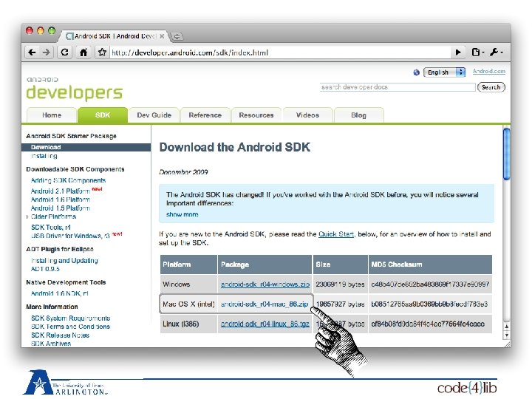Download android-sdk_r04-linux_86.tgz
The height and width of the screenshot is (399, 532).
pos(265,324)
